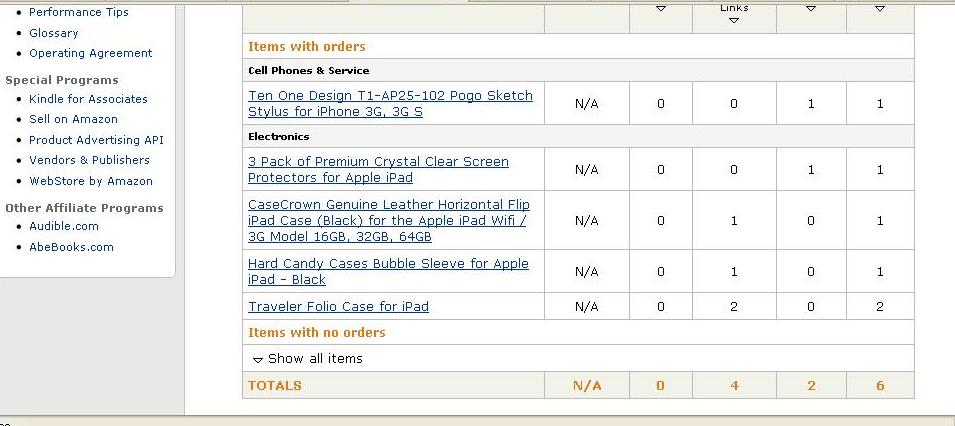This screenshot has width=955, height=426.
Task: Visit the AbeBooks.com affiliate link
Action: tap(71, 247)
